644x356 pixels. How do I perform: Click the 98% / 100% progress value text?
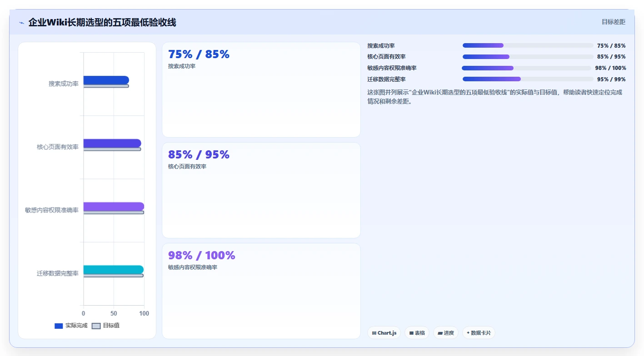(610, 68)
